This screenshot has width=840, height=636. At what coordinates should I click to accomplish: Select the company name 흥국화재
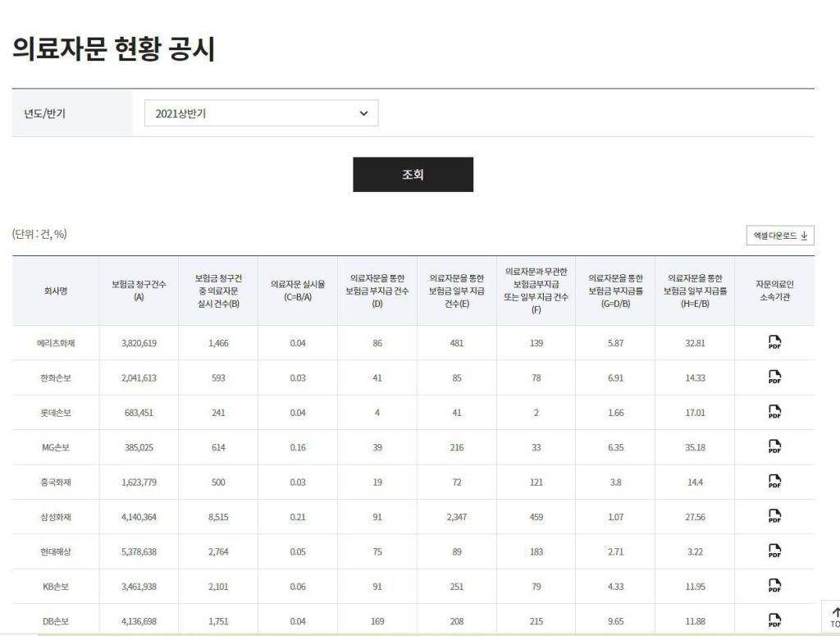[56, 483]
